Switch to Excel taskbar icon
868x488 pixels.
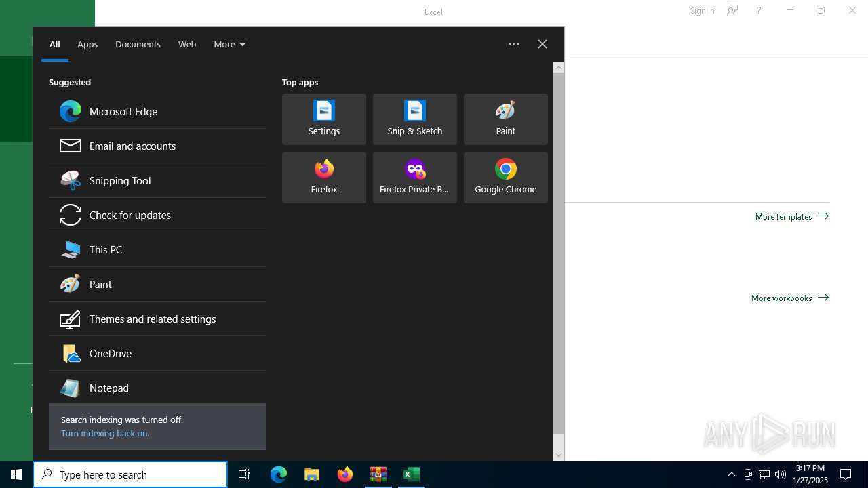tap(412, 474)
